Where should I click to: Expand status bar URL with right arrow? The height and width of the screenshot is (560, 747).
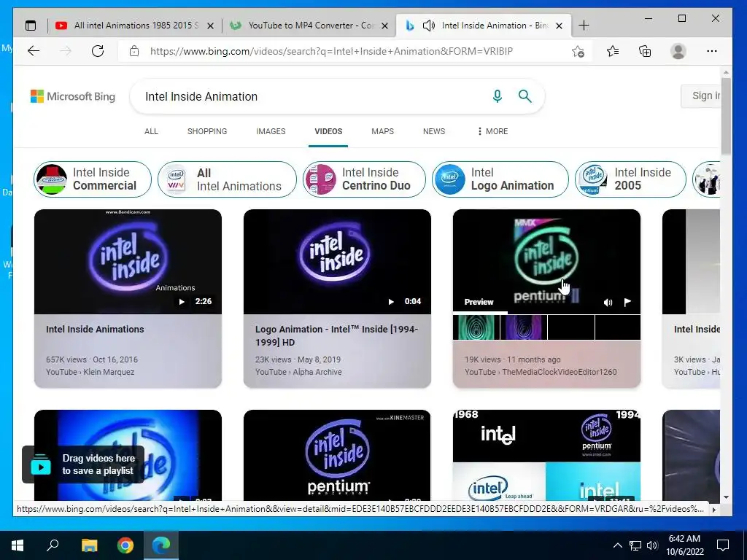pyautogui.click(x=713, y=509)
